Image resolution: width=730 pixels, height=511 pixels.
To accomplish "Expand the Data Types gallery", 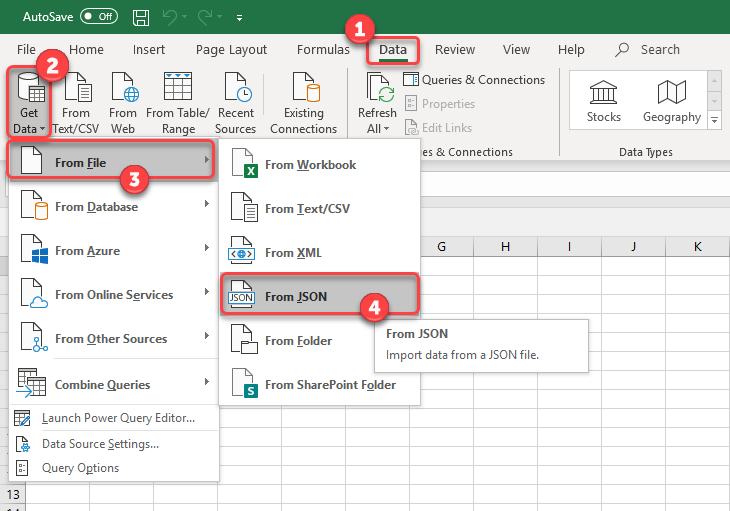I will pos(714,121).
